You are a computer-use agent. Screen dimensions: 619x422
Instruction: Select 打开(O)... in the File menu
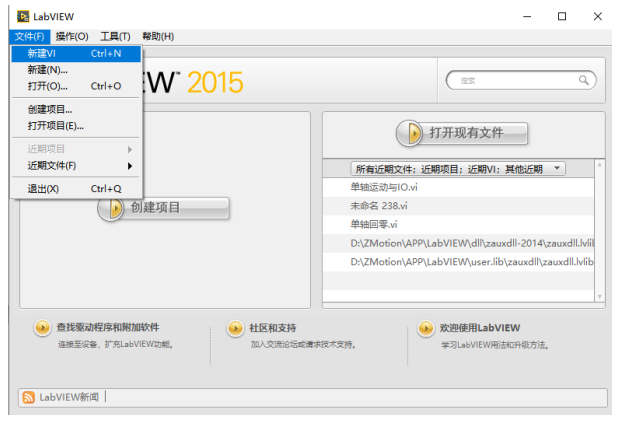(x=76, y=86)
